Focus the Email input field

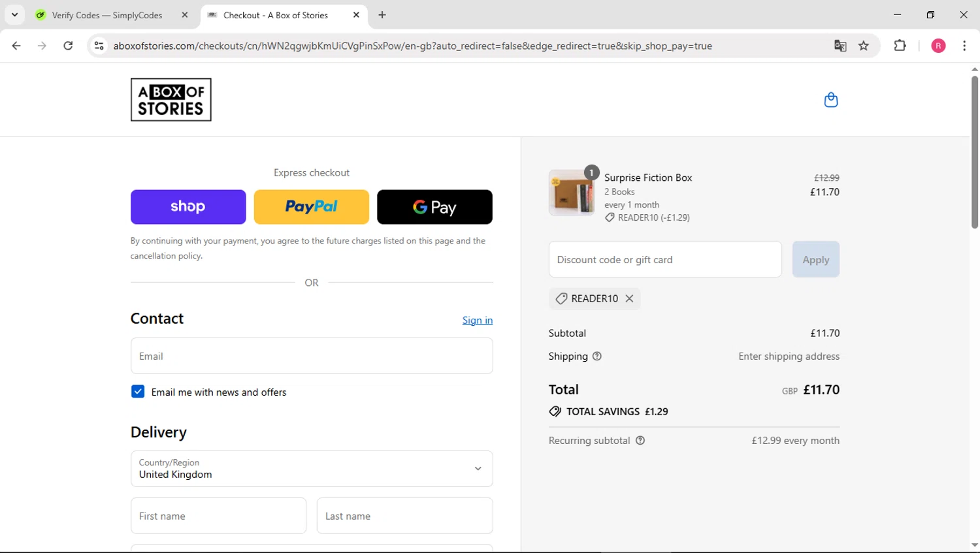click(x=312, y=356)
